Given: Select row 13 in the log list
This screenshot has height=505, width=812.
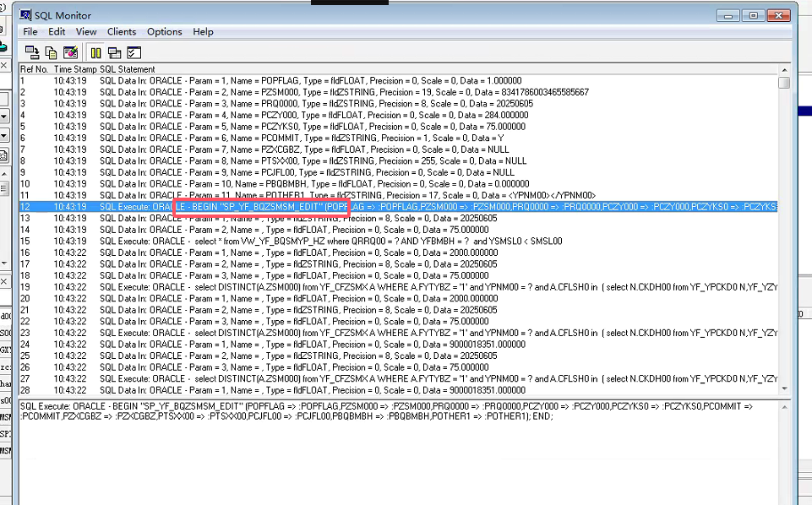Looking at the screenshot, I should [x=398, y=218].
